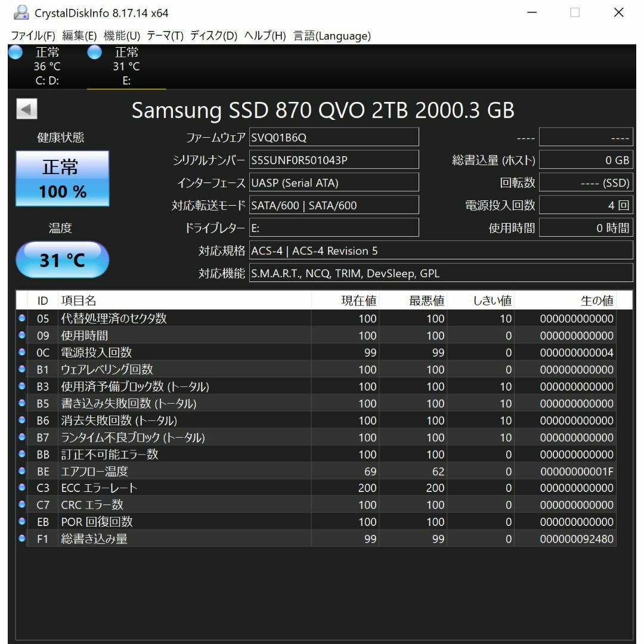Image resolution: width=644 pixels, height=644 pixels.
Task: Click status dot for row 0C 電源投入回数
Action: (x=22, y=352)
